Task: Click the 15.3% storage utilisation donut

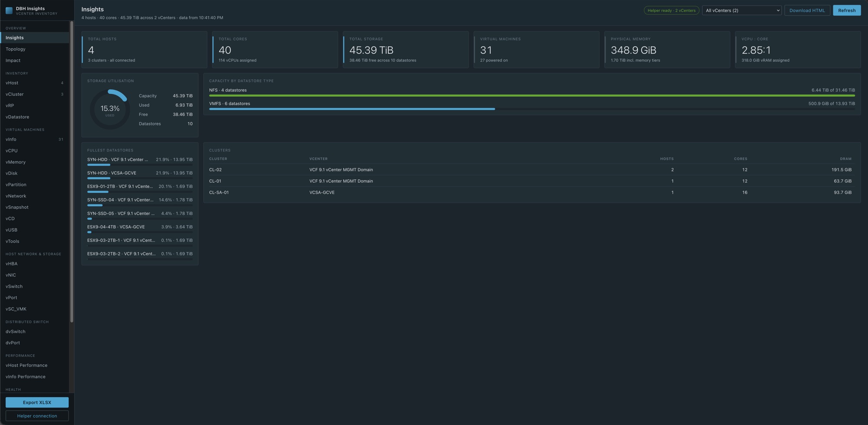Action: coord(110,109)
